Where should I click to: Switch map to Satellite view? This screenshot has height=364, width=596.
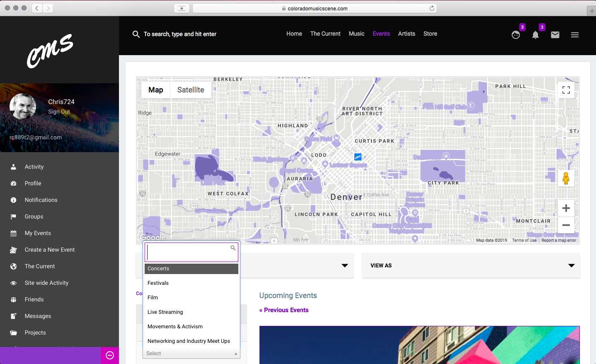coord(191,90)
